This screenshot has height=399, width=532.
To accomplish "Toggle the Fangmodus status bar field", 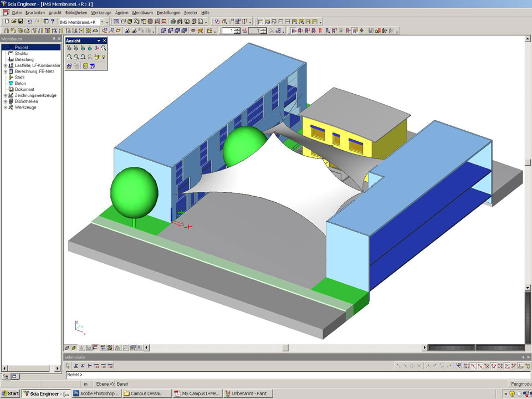I will pos(520,384).
